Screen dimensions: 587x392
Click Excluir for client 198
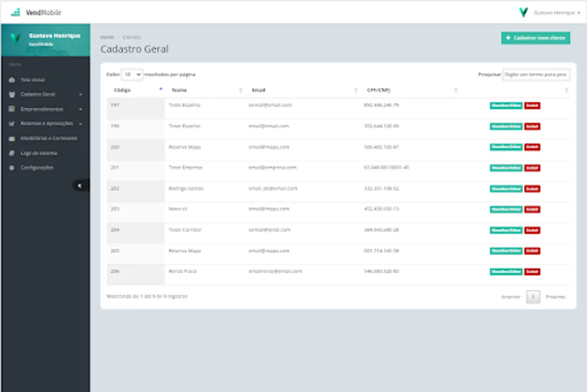tap(532, 126)
